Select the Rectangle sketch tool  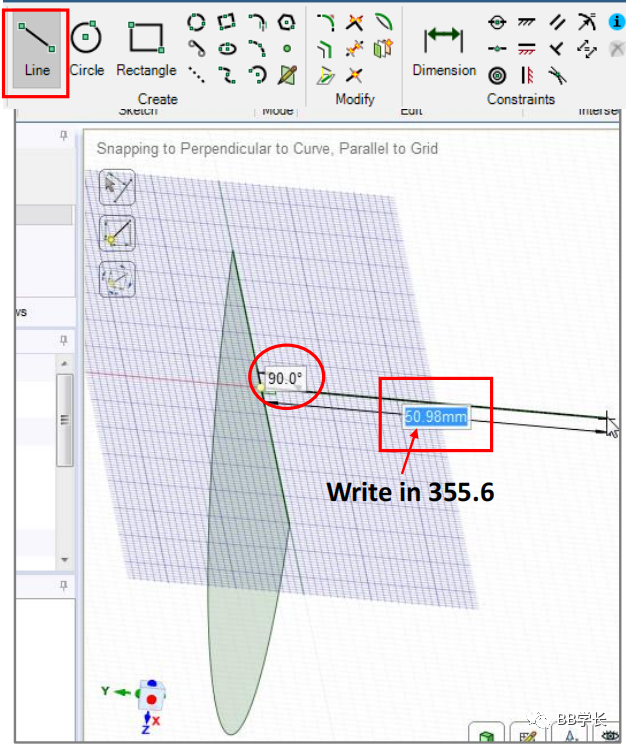[147, 50]
